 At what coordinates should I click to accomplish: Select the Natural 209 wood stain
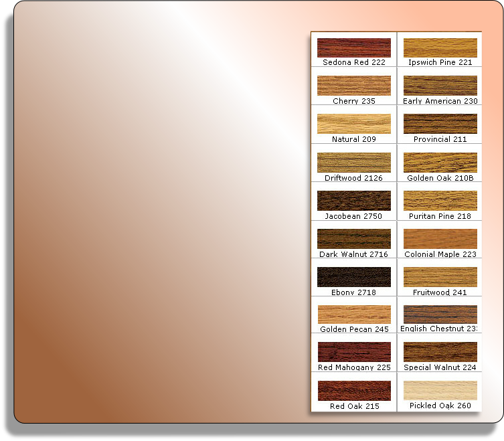click(353, 124)
